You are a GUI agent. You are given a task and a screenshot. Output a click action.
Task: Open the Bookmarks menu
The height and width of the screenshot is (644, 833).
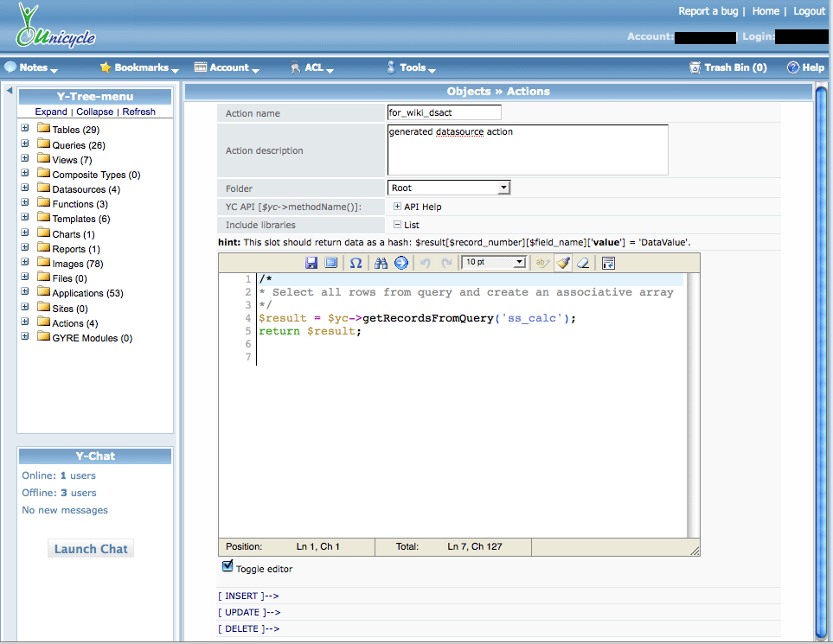[139, 67]
